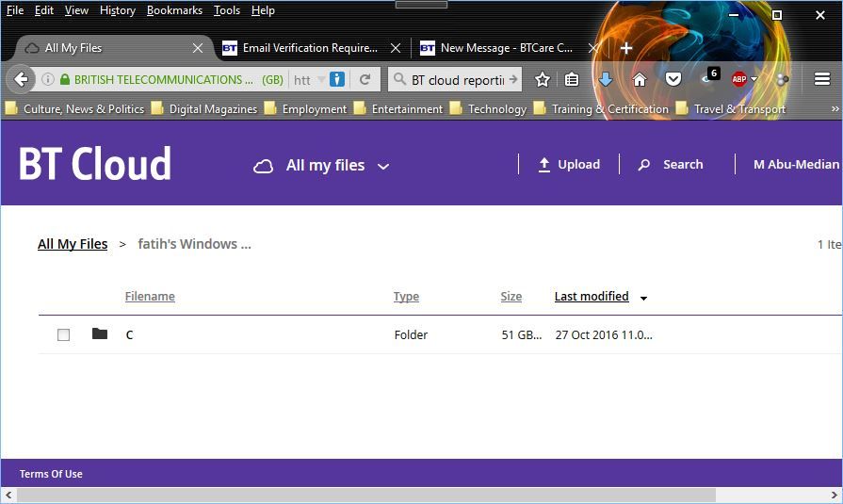
Task: Open downloads with the blue arrow
Action: click(606, 80)
